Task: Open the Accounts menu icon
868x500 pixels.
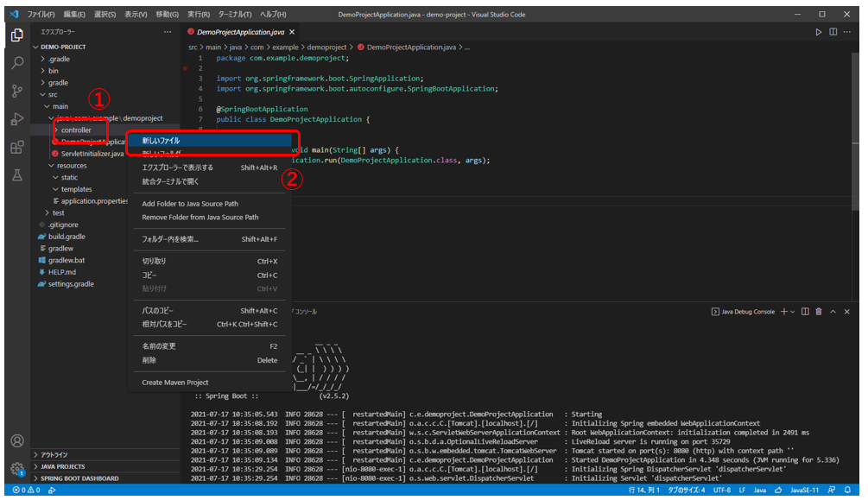Action: pyautogui.click(x=17, y=440)
